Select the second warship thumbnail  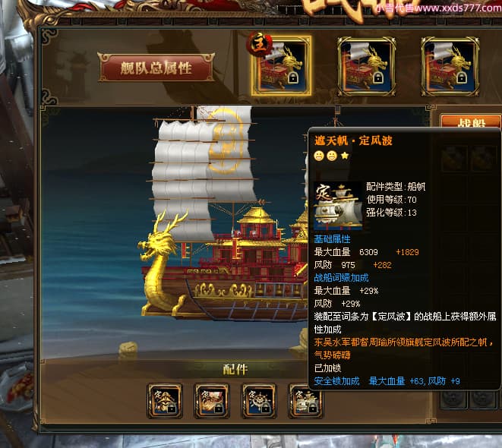pos(367,66)
